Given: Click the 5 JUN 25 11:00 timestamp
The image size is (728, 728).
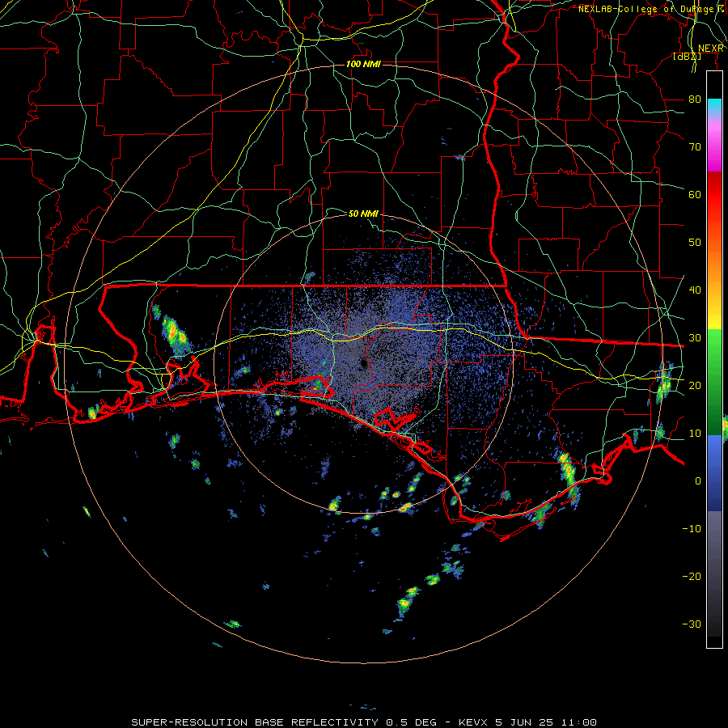Looking at the screenshot, I should click(x=545, y=722).
